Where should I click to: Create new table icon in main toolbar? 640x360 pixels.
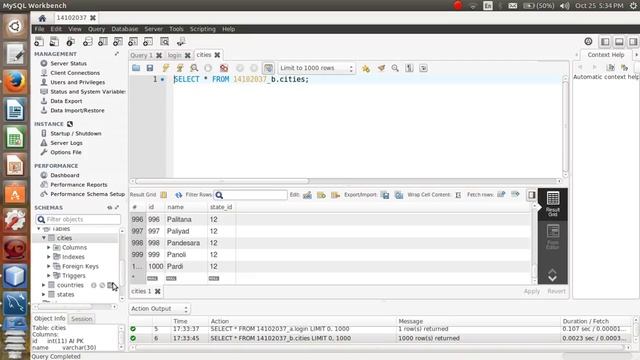click(102, 42)
